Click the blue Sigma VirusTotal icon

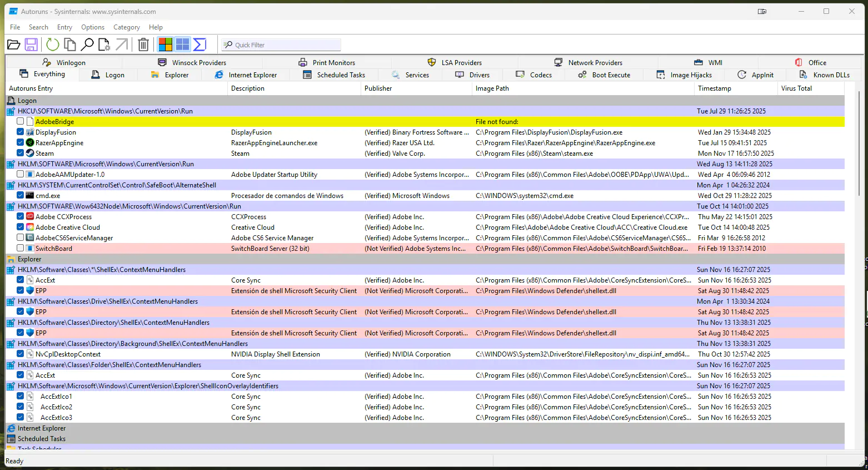coord(200,44)
